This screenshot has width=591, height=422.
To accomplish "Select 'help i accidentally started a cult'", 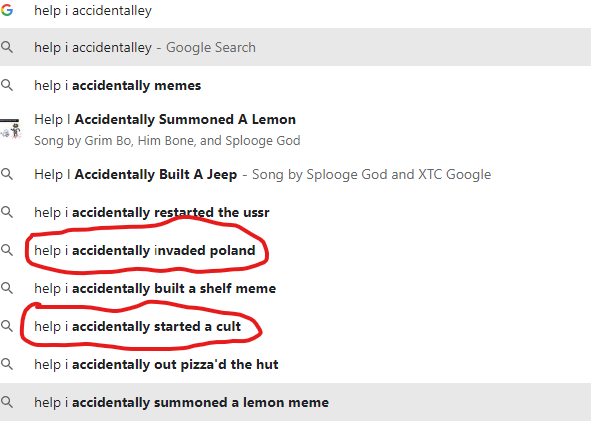I will [x=296, y=326].
